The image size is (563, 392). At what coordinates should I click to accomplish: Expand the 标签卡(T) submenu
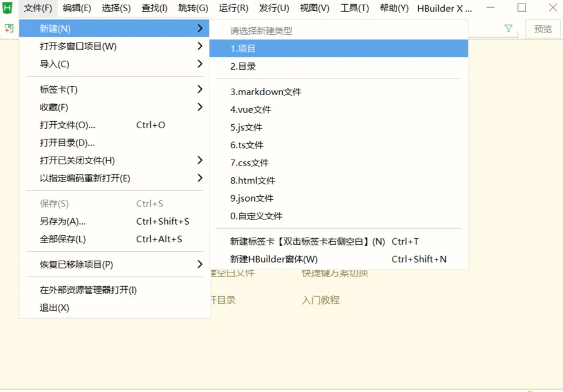click(x=59, y=89)
